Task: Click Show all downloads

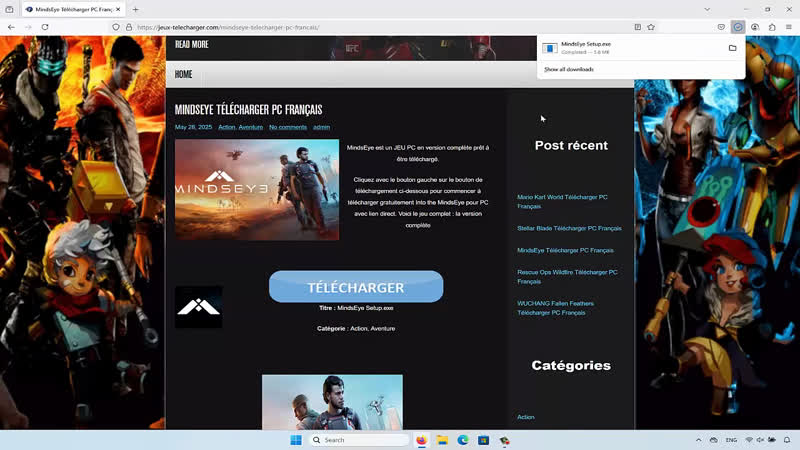Action: 568,69
